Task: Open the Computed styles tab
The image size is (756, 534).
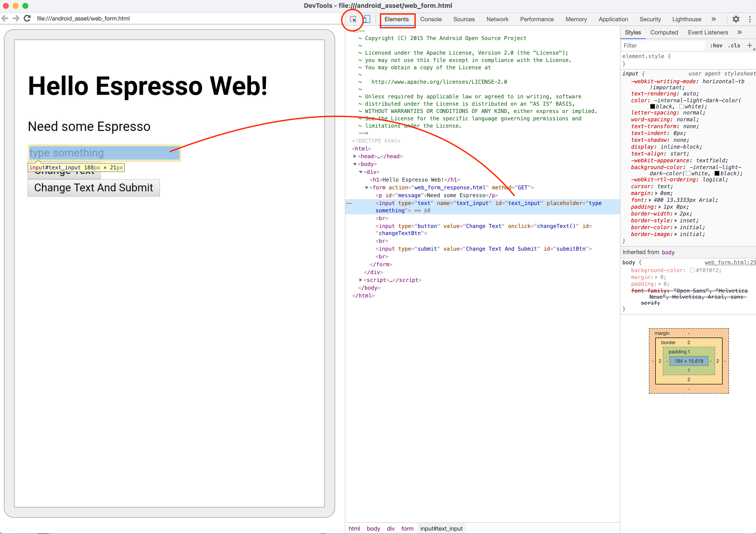Action: point(664,32)
